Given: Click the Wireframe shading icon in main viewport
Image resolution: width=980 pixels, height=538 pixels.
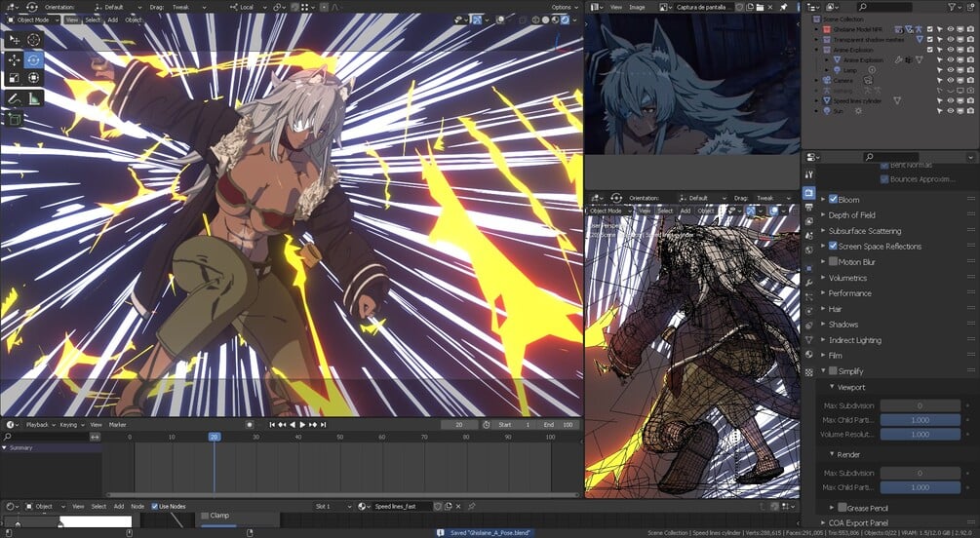Looking at the screenshot, I should (x=536, y=20).
